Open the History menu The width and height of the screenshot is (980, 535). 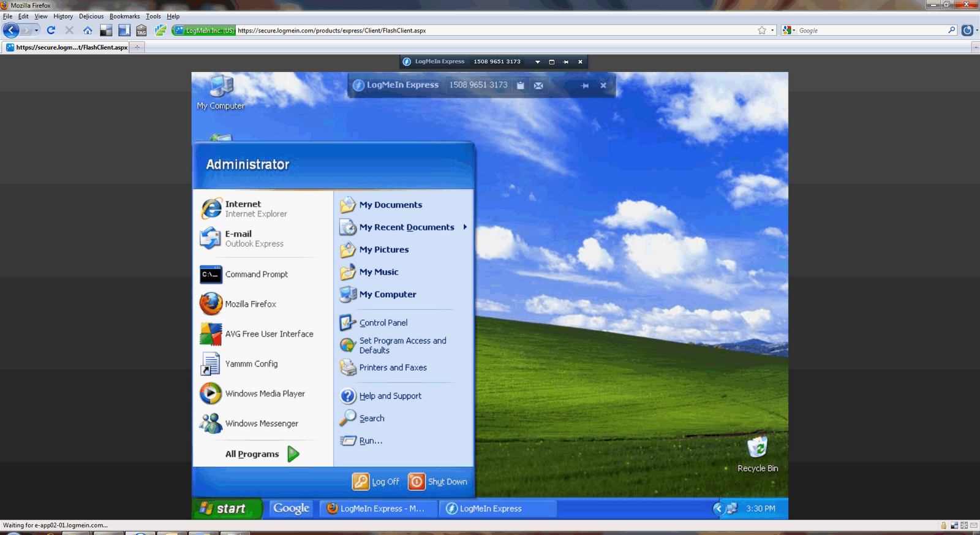(63, 17)
